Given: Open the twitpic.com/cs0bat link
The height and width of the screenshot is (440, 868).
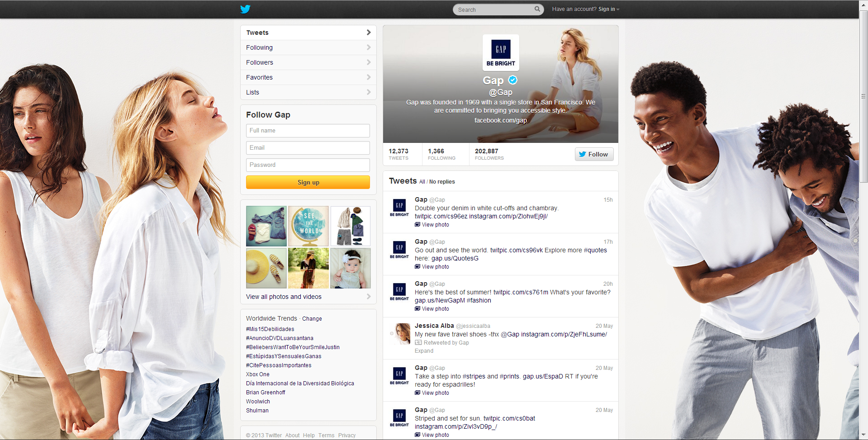Looking at the screenshot, I should 509,419.
